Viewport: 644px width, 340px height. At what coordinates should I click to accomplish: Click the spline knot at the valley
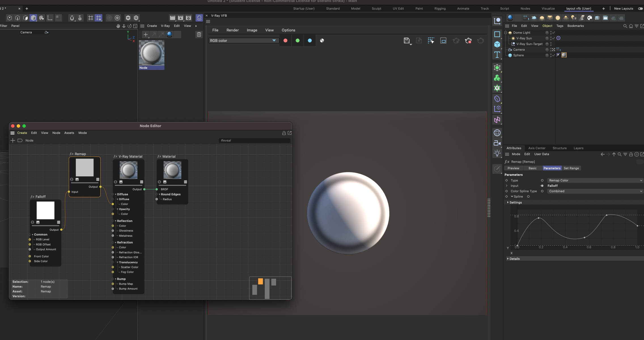(x=584, y=238)
